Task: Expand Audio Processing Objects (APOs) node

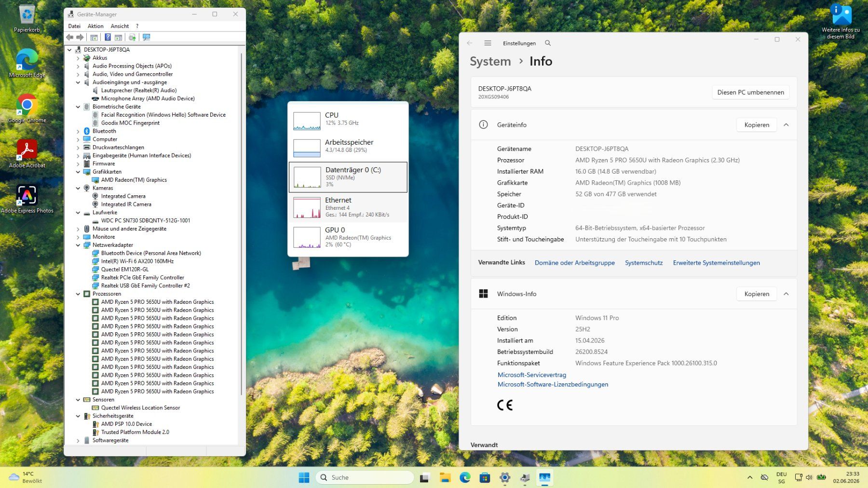Action: (78, 66)
